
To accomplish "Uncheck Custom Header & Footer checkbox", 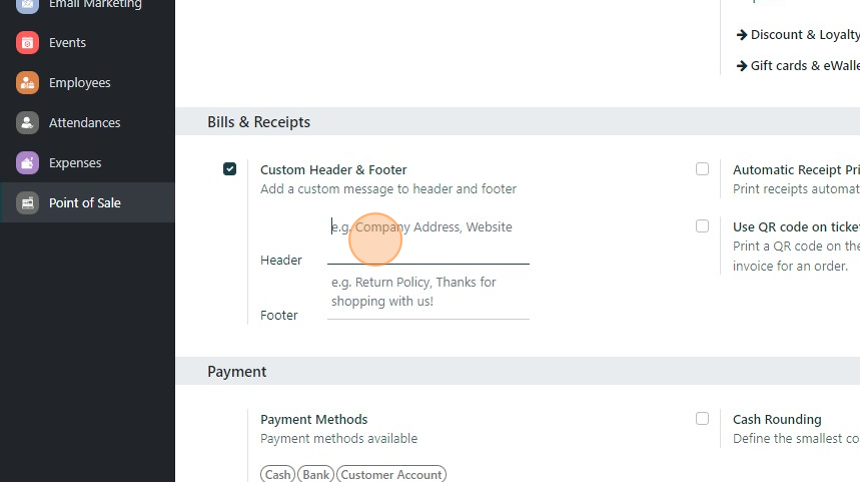I will pyautogui.click(x=230, y=169).
